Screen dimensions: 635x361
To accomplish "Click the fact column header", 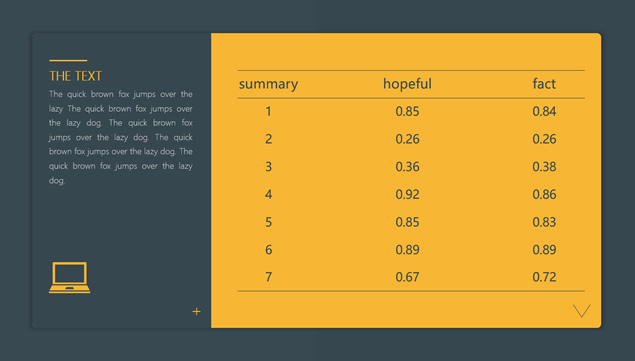I will tap(544, 84).
